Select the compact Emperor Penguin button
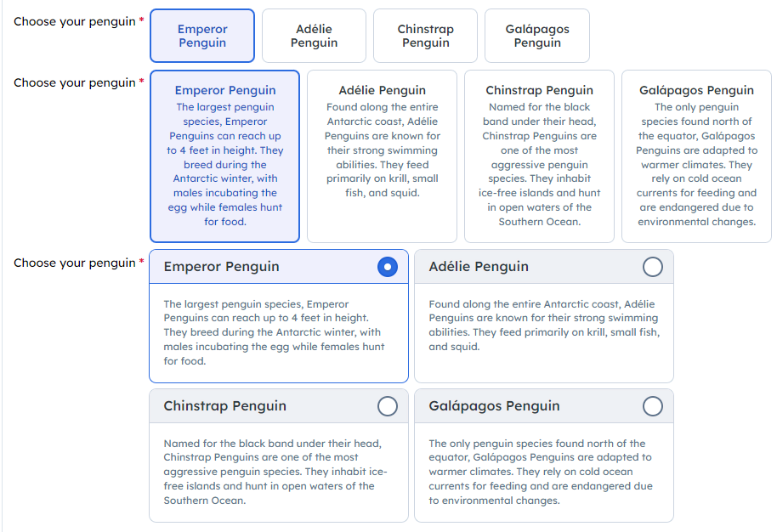This screenshot has width=777, height=532. tap(202, 36)
